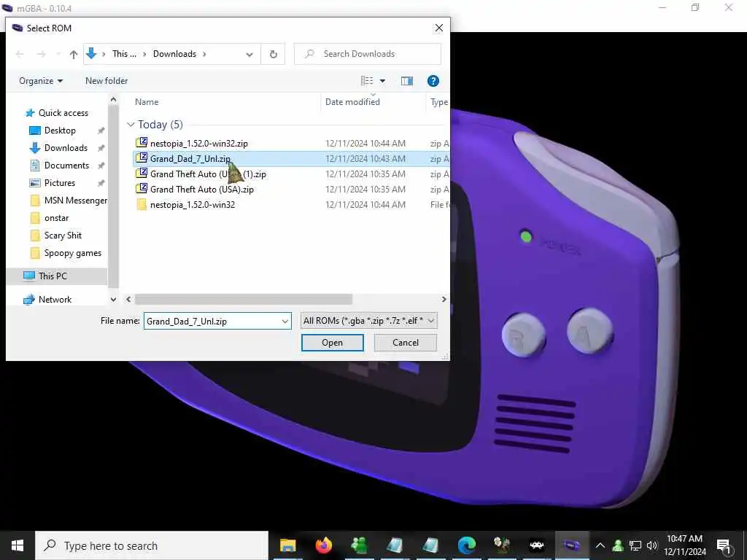Image resolution: width=747 pixels, height=560 pixels.
Task: Open MSN Messenger taskbar icon
Action: 359,545
